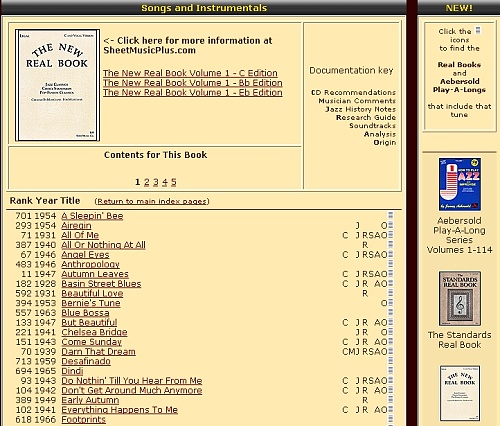Open The Standards Real Book cover thumbnail

pos(460,298)
